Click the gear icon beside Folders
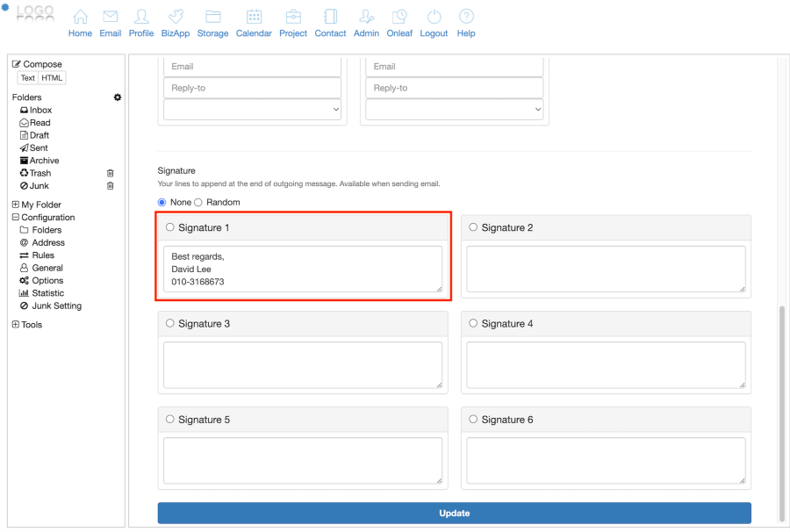Screen dimensions: 790x532 pos(118,97)
